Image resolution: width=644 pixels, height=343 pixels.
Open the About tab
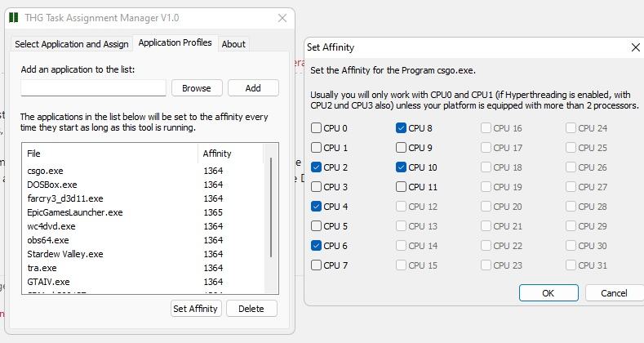pos(233,44)
